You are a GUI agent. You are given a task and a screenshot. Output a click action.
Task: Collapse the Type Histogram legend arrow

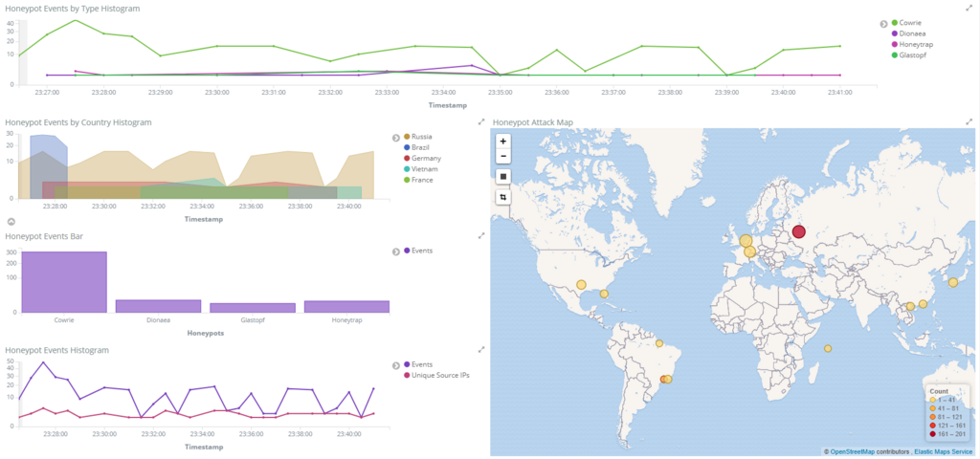[883, 24]
